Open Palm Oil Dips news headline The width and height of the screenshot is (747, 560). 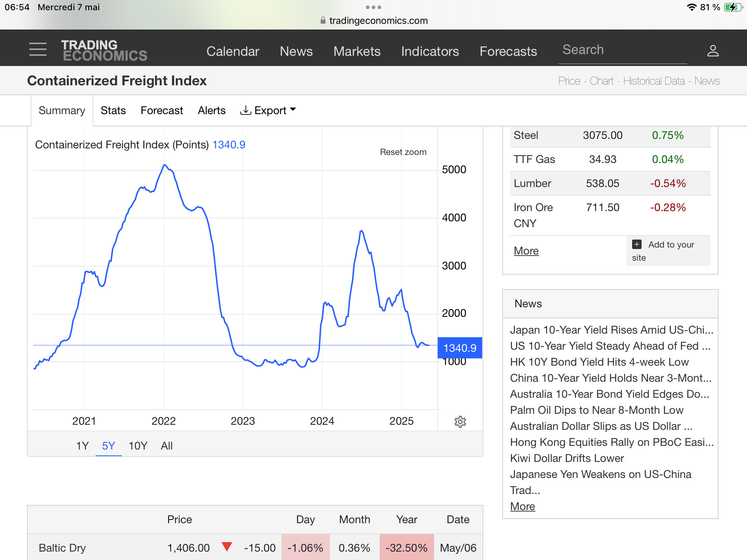[x=596, y=410]
